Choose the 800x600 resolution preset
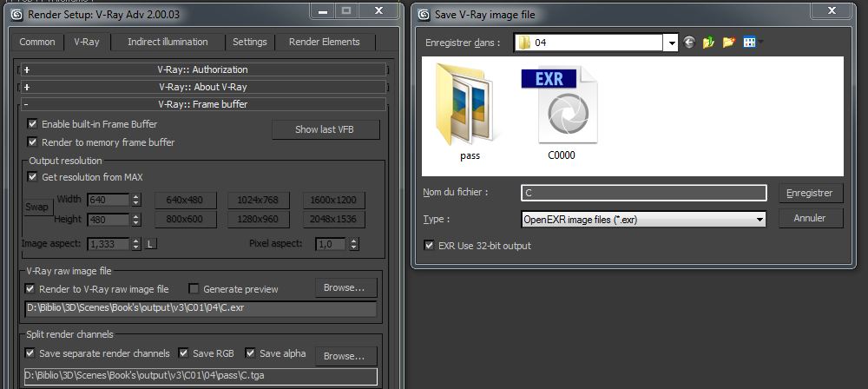This screenshot has height=389, width=868. pyautogui.click(x=186, y=220)
